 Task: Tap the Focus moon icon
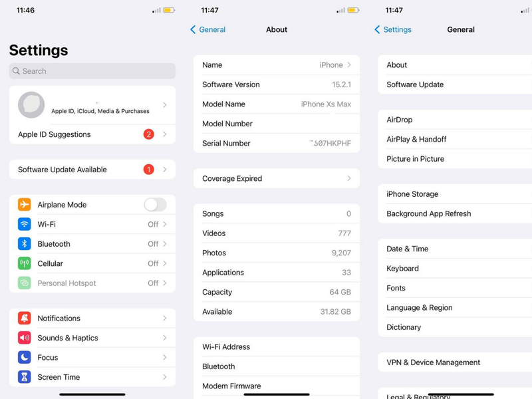(25, 357)
